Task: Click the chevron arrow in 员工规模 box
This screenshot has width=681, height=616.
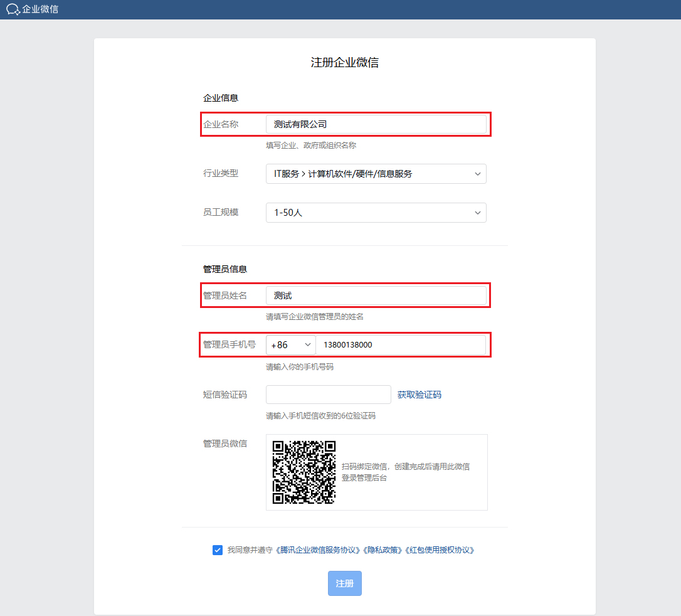Action: (x=477, y=213)
